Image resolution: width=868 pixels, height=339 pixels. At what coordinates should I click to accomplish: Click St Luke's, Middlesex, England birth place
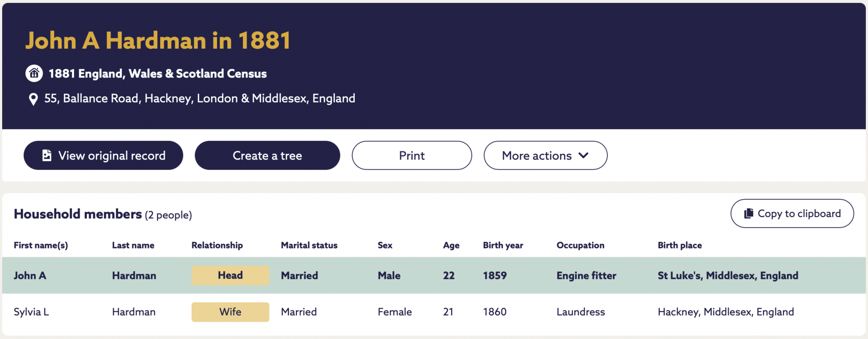point(728,276)
